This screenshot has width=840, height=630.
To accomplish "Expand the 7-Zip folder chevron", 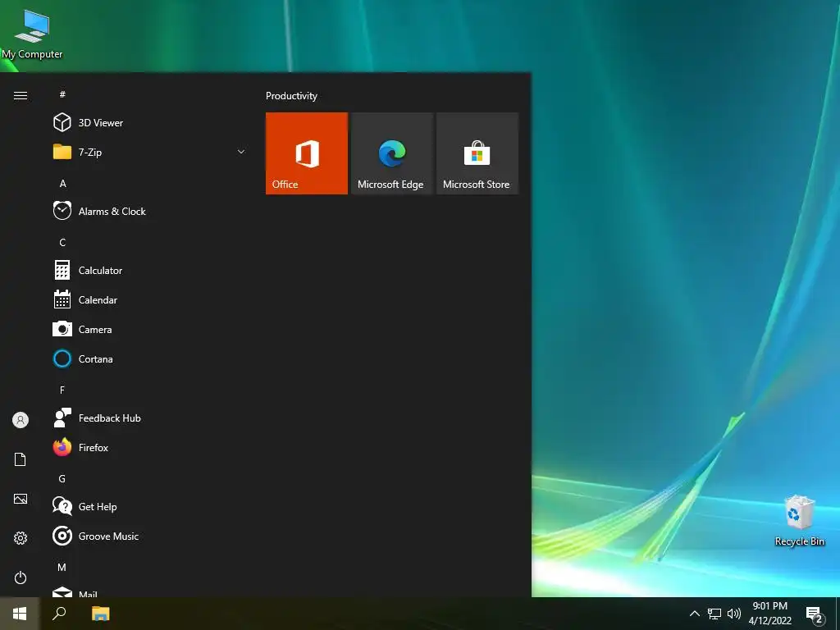I will [x=241, y=152].
